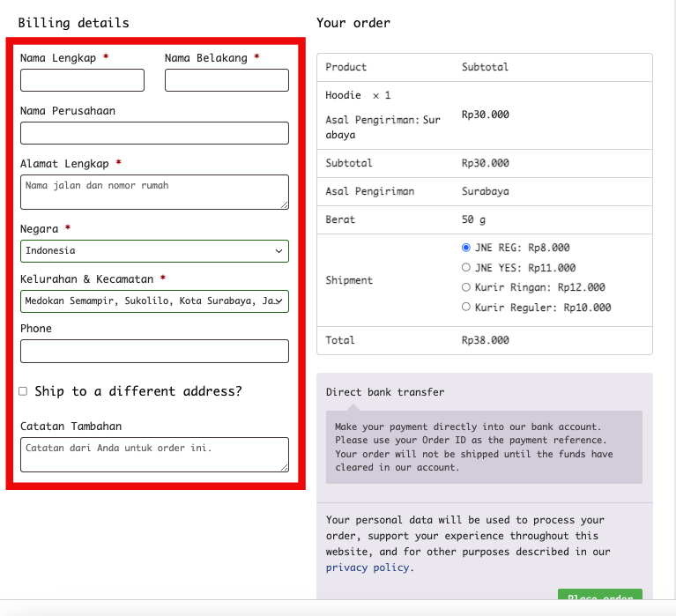
Task: Click the Shipment row label
Action: coord(349,280)
